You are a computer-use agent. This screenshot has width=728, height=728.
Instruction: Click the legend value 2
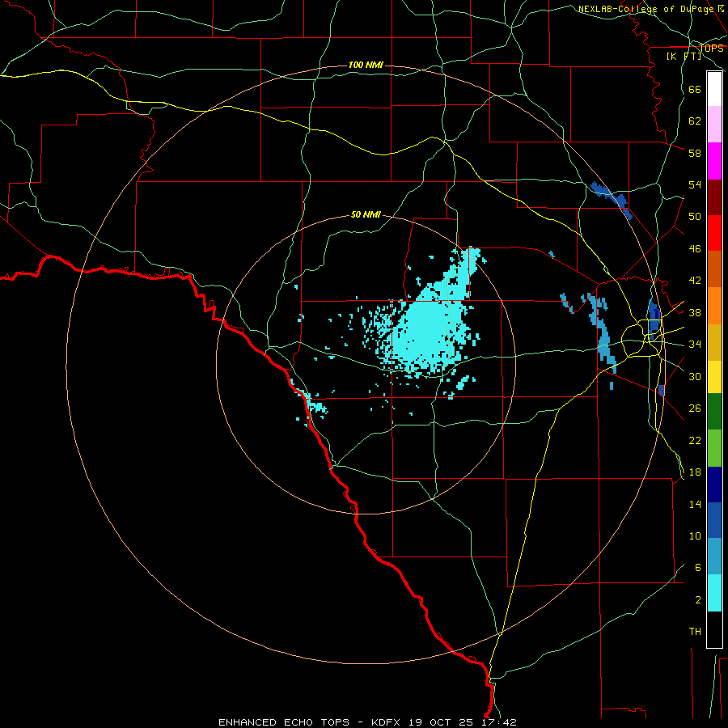coord(697,600)
